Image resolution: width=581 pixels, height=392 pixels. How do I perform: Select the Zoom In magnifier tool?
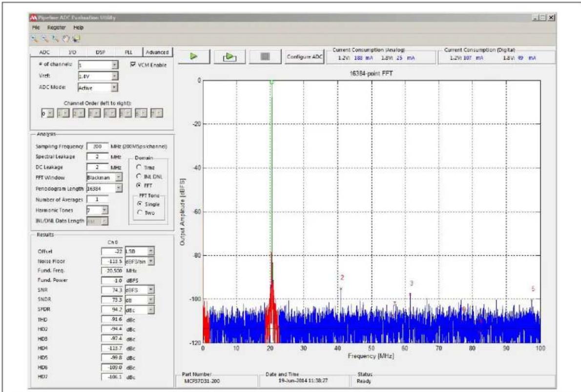[x=35, y=39]
